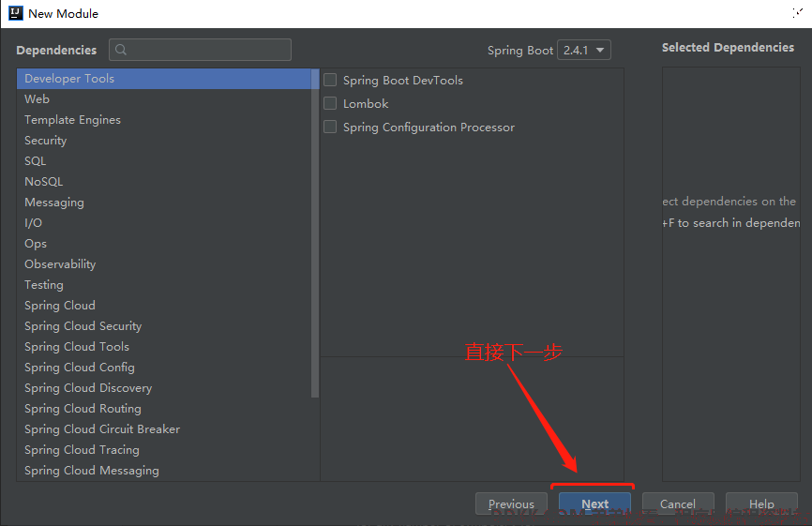
Task: Select Spring Cloud Circuit Breaker category
Action: coord(164,429)
